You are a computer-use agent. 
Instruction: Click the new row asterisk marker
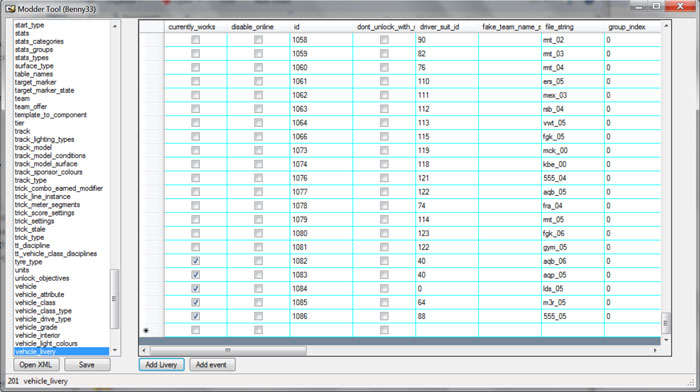point(146,330)
